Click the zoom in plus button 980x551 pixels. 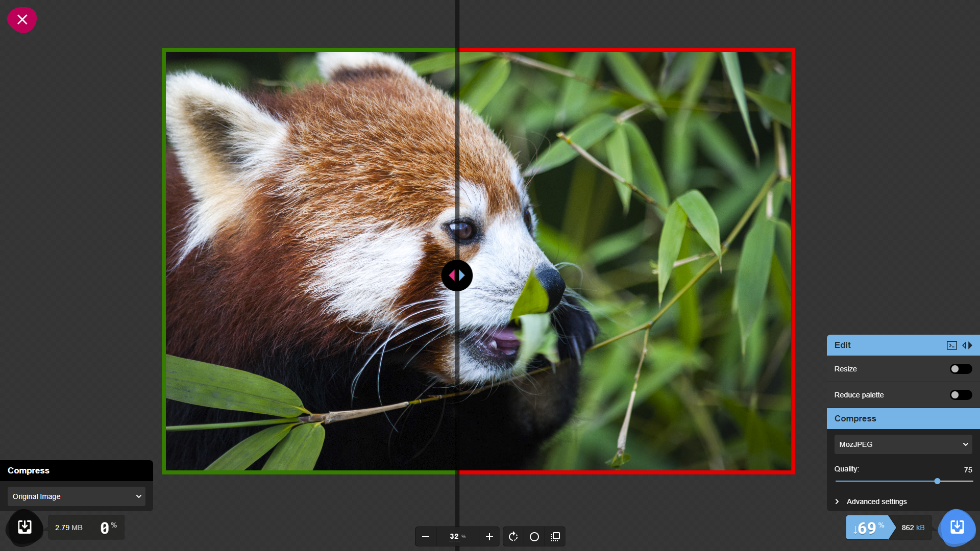[x=489, y=537]
